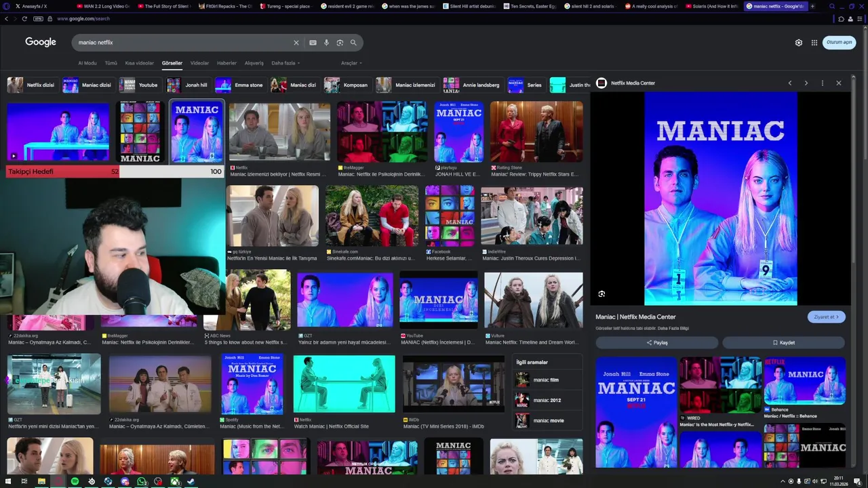
Task: Switch to the 'Tureng - special place' browser tab
Action: point(286,6)
